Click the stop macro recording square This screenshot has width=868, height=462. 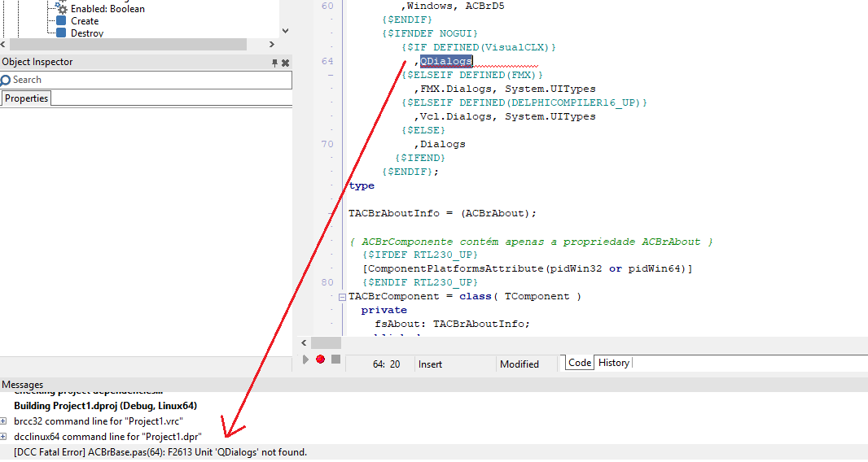click(x=335, y=359)
